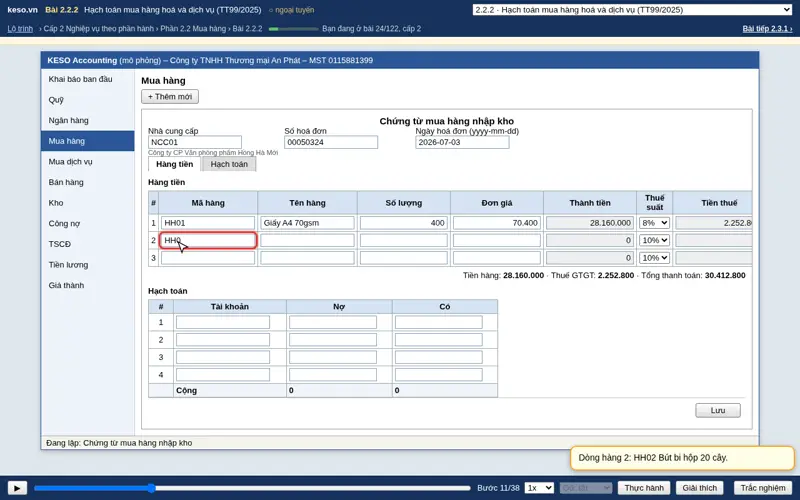The height and width of the screenshot is (500, 800).
Task: Click Tài khoản field in accounting row 2
Action: point(223,340)
